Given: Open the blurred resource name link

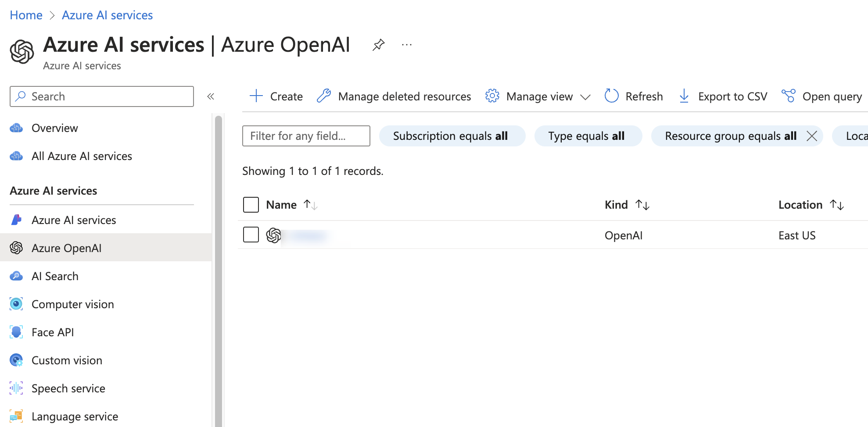Looking at the screenshot, I should tap(309, 236).
